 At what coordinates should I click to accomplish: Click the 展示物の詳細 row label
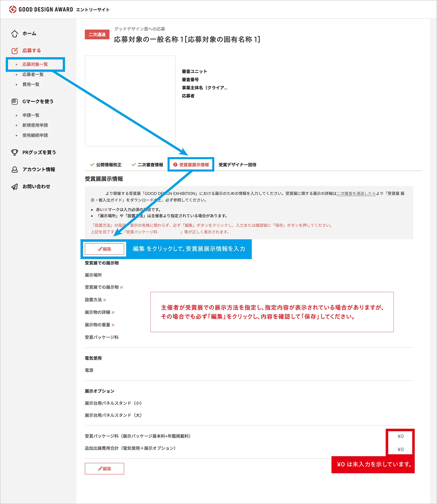pyautogui.click(x=98, y=312)
